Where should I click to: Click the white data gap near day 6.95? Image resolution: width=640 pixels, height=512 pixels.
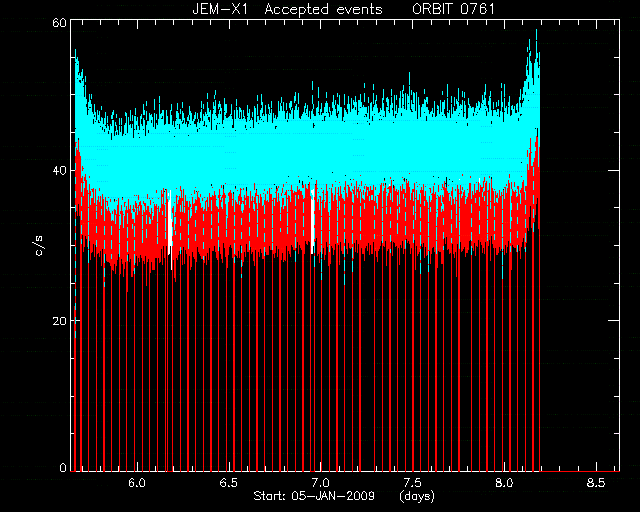click(x=313, y=222)
